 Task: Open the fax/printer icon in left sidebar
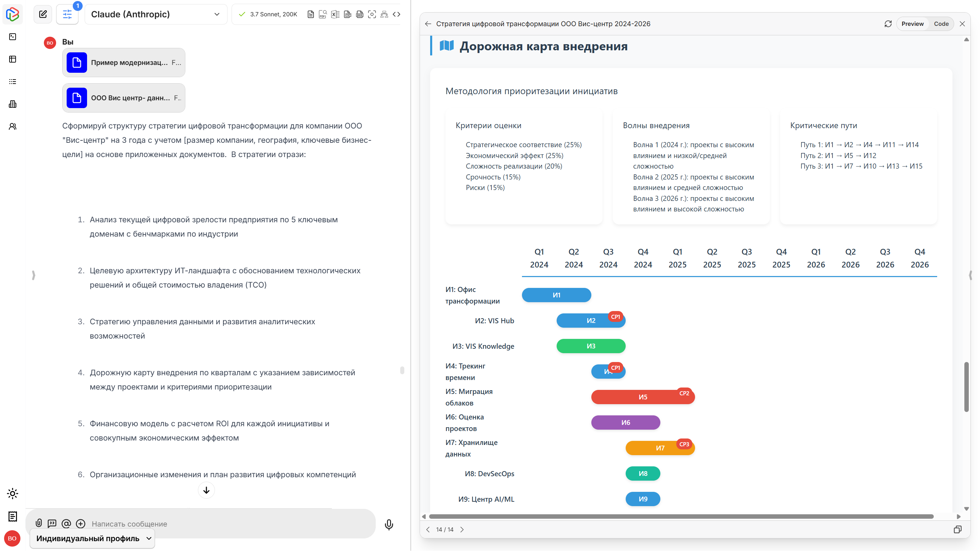tap(13, 104)
